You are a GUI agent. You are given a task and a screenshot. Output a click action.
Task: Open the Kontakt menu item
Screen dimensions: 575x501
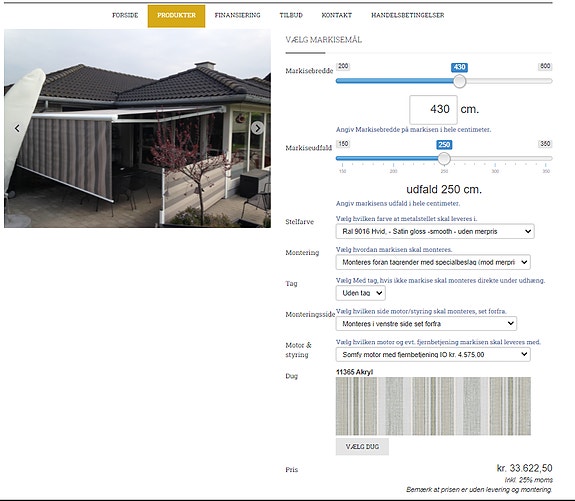[337, 15]
